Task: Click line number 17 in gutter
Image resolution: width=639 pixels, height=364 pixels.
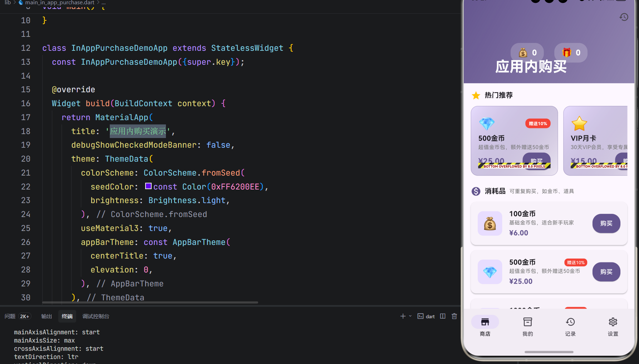Action: (26, 117)
